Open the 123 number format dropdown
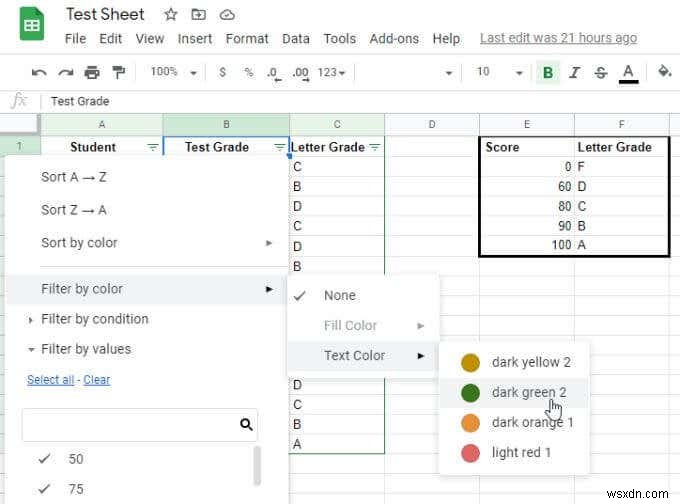Image resolution: width=680 pixels, height=504 pixels. pyautogui.click(x=331, y=72)
